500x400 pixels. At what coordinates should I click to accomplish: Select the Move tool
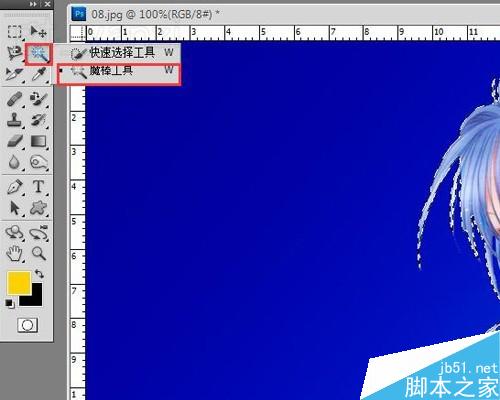(39, 32)
